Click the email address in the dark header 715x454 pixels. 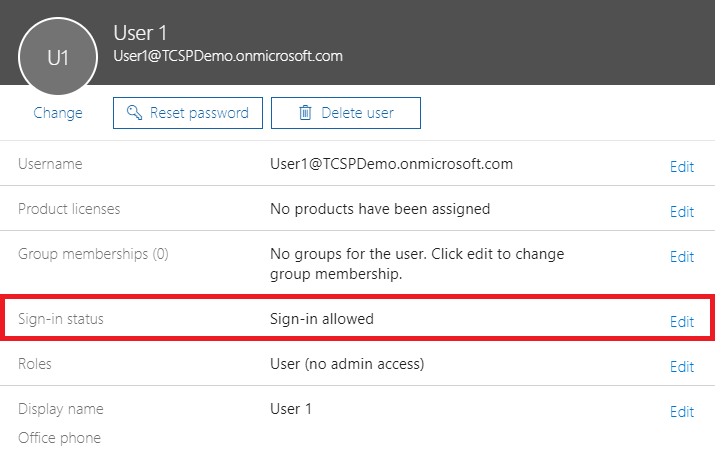[x=228, y=56]
